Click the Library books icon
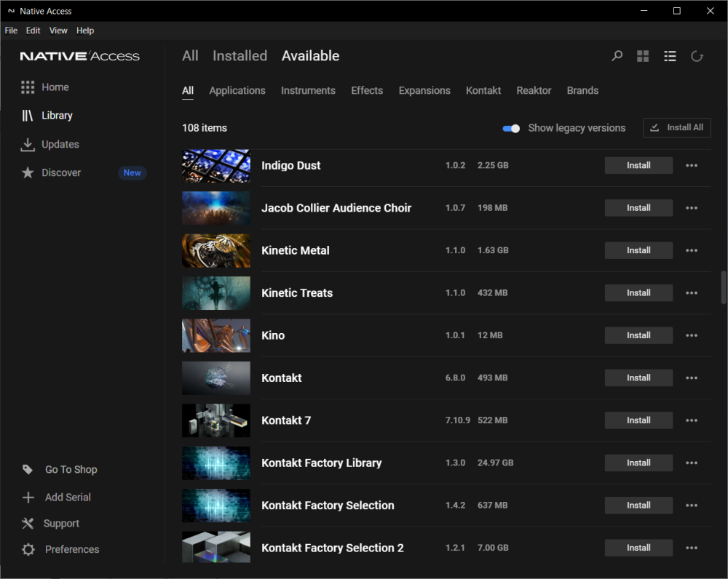728x579 pixels. tap(28, 116)
